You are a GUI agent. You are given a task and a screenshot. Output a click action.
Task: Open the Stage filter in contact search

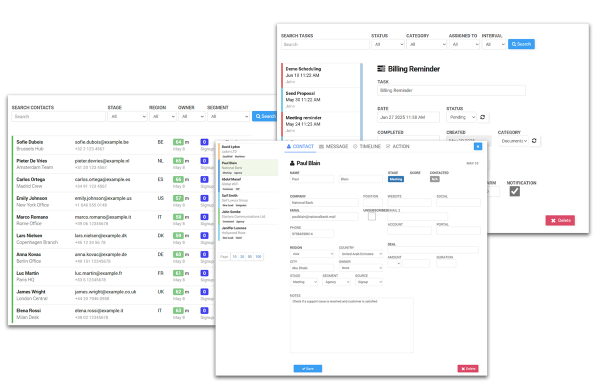point(127,116)
